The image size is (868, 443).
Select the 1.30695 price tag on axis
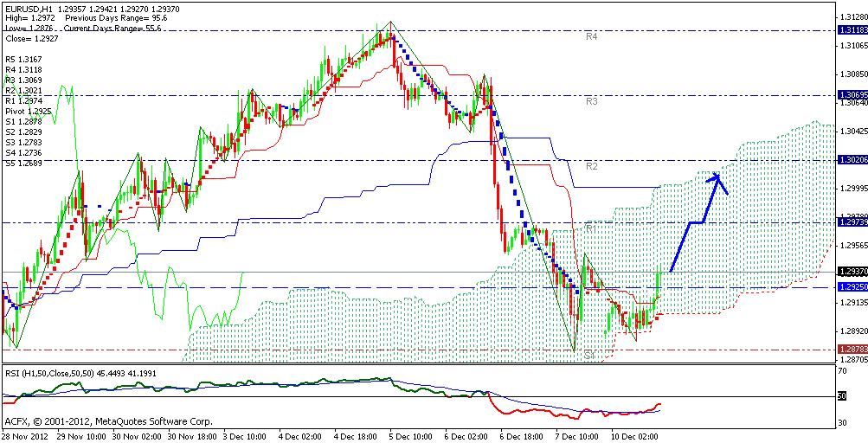(852, 94)
